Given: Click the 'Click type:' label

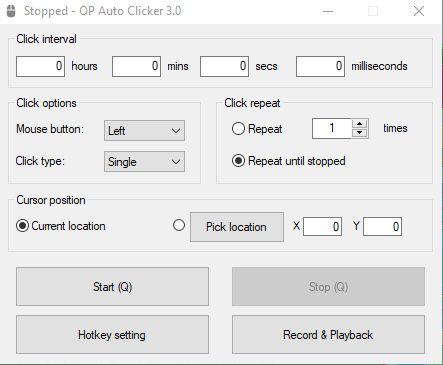Looking at the screenshot, I should [40, 161].
